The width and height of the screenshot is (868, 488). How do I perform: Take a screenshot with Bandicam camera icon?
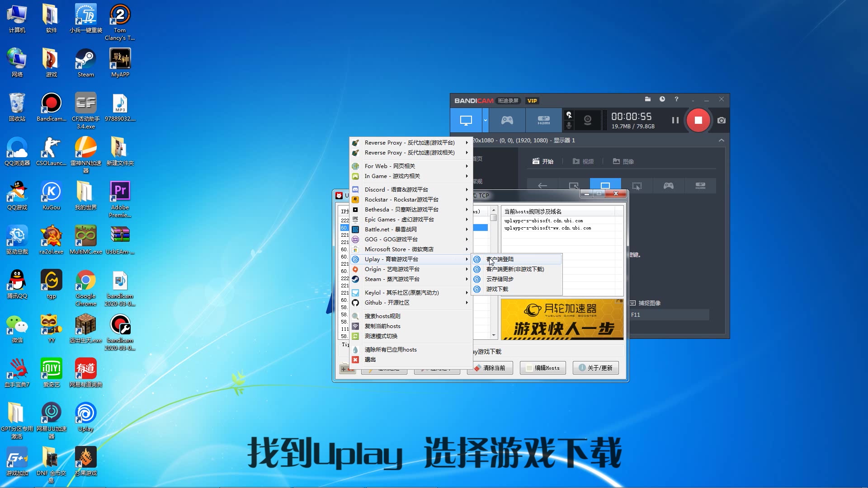pyautogui.click(x=722, y=120)
